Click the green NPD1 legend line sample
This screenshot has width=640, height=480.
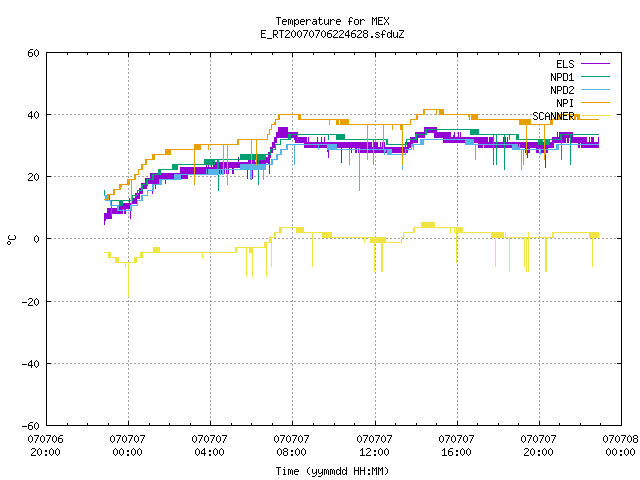(x=595, y=76)
